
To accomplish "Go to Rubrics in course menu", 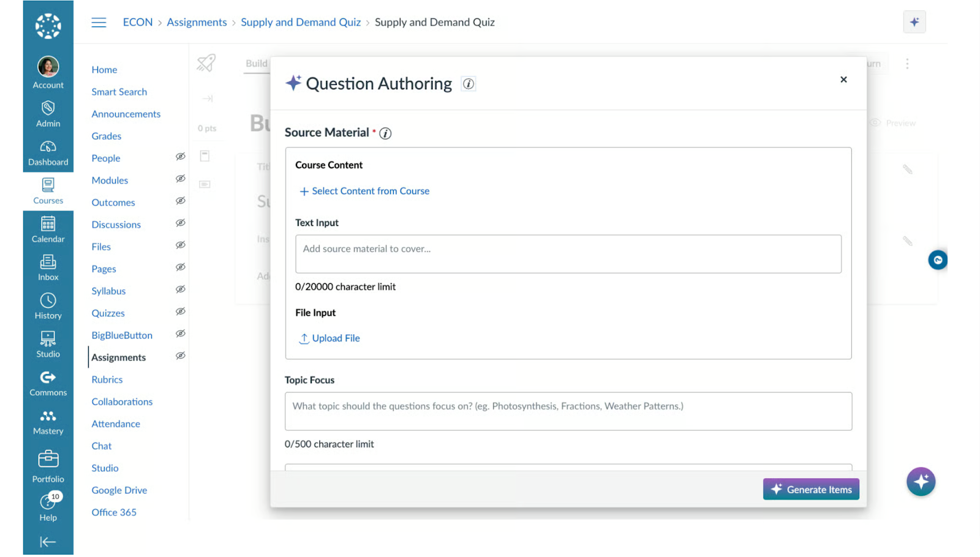I will pyautogui.click(x=107, y=379).
